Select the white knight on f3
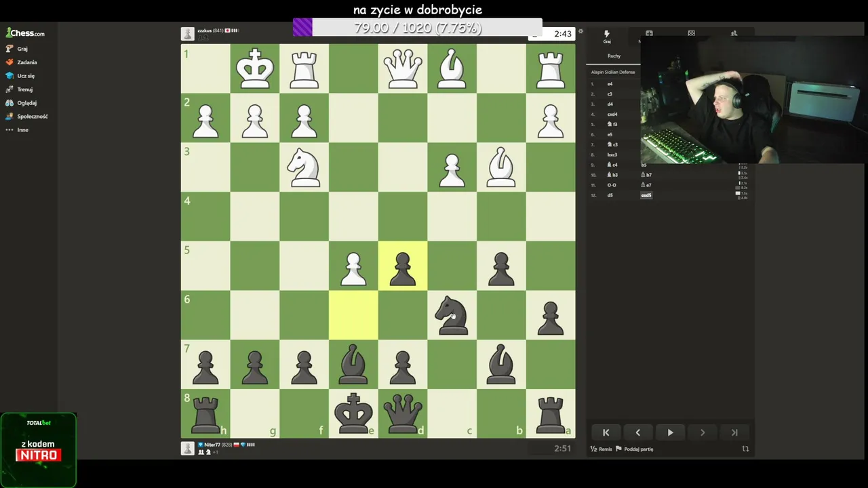Screen dimensions: 868x488 point(304,167)
